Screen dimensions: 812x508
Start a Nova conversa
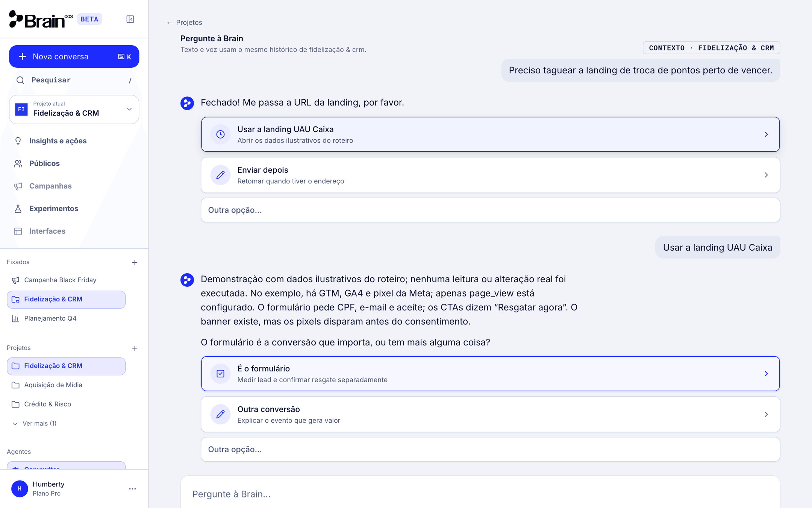click(74, 56)
